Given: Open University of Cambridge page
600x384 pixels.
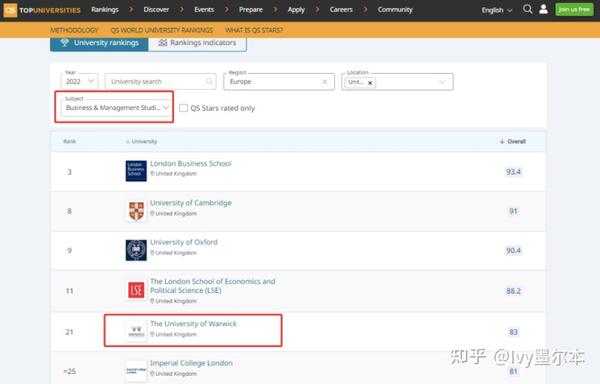Looking at the screenshot, I should [191, 203].
